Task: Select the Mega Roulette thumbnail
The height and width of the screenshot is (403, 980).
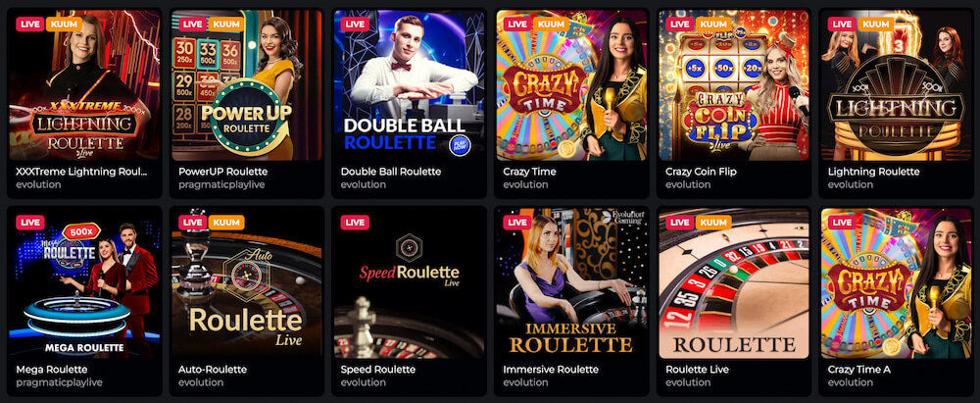Action: click(x=84, y=283)
